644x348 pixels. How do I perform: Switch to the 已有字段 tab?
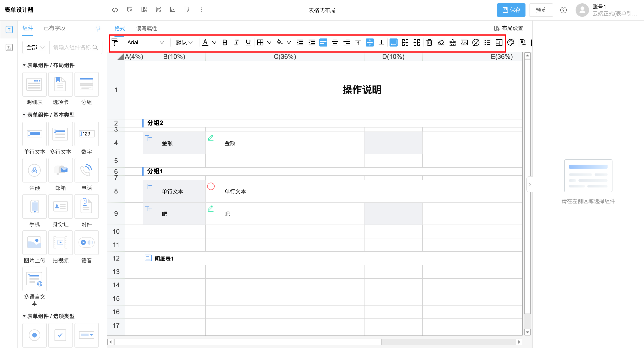coord(55,28)
